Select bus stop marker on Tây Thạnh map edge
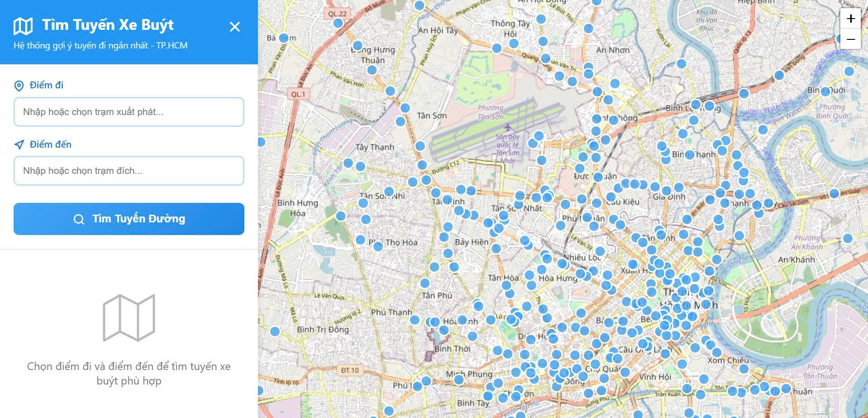 pos(262,142)
